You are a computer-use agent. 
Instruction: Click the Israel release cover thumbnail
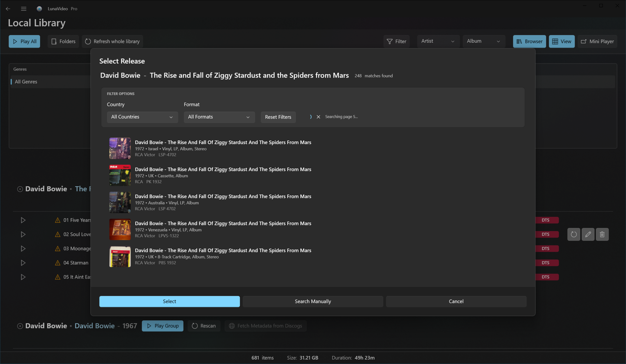(120, 148)
